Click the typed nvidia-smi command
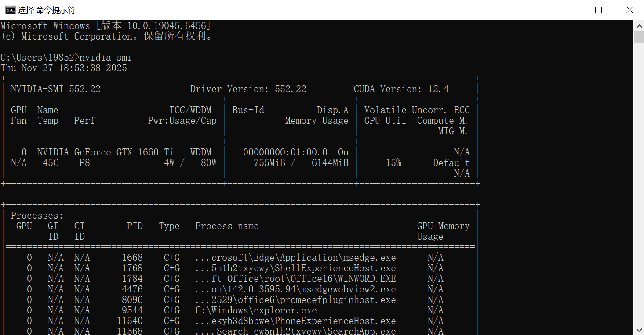 (106, 58)
